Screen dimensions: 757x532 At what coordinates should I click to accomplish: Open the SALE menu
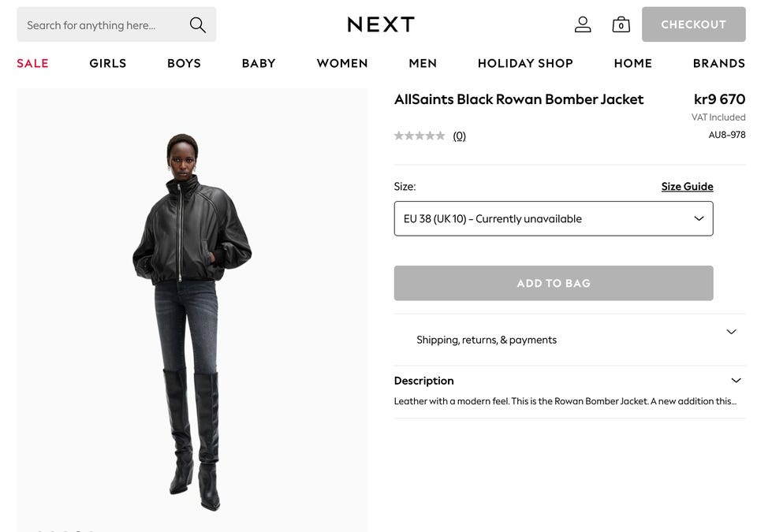(32, 63)
